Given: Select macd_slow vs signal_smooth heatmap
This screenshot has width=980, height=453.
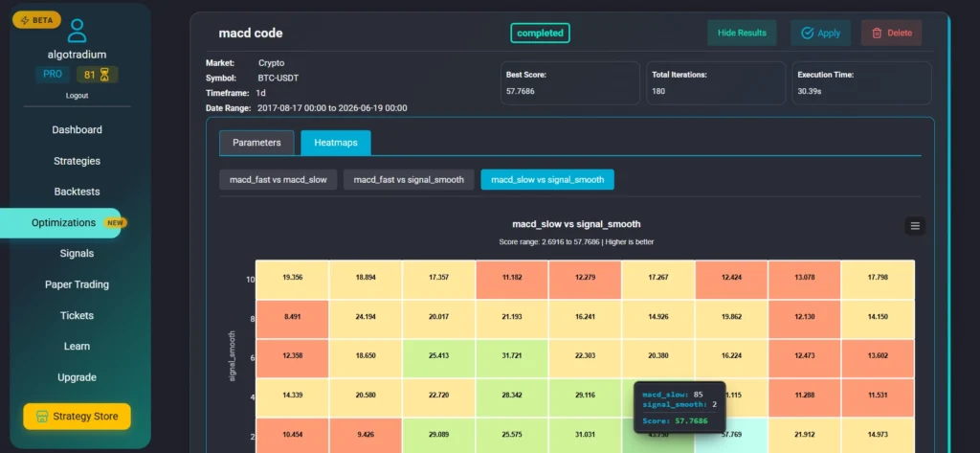Looking at the screenshot, I should click(547, 180).
